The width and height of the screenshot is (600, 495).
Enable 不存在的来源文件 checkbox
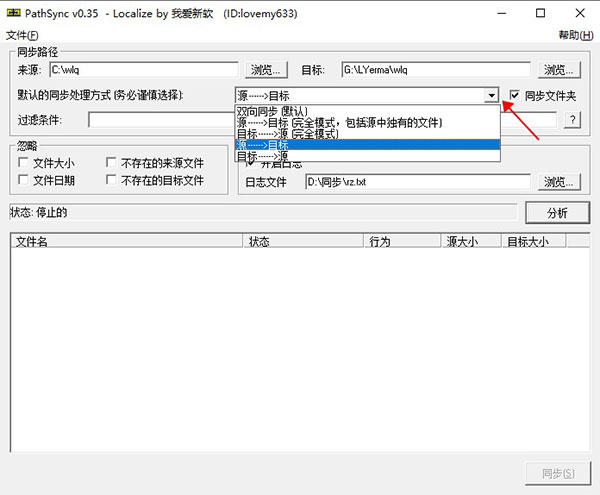[x=111, y=163]
